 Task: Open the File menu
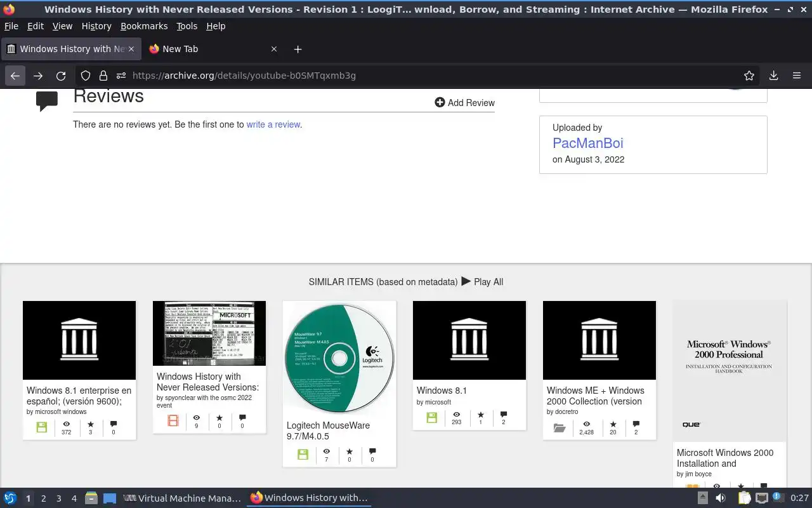click(x=11, y=26)
